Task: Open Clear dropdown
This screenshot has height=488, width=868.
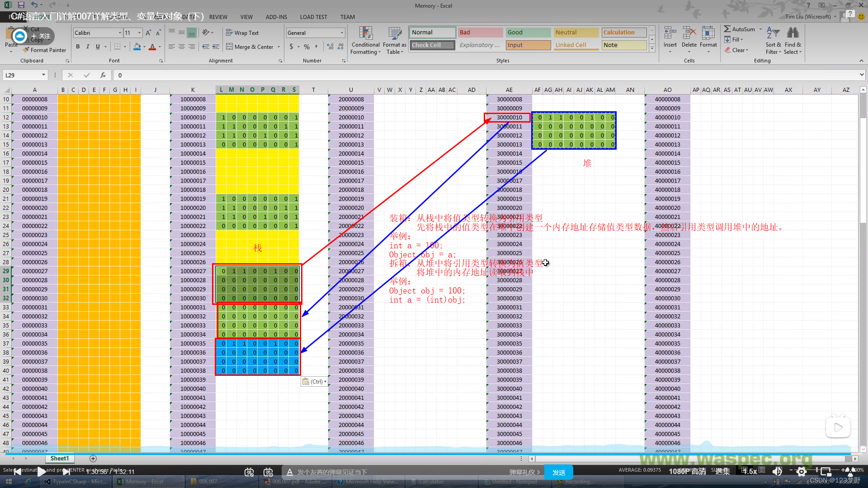Action: click(736, 50)
